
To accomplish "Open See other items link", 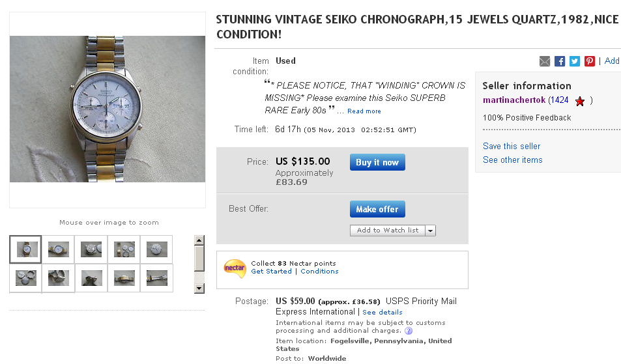I will tap(512, 160).
